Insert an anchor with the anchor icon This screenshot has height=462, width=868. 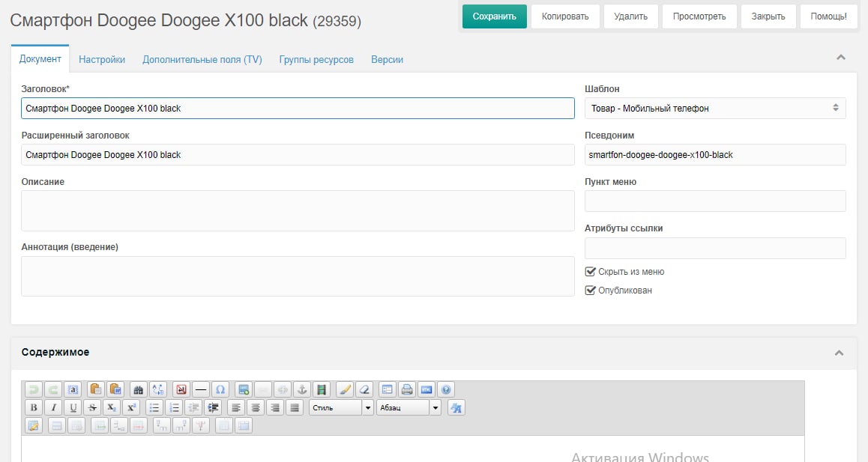[301, 389]
